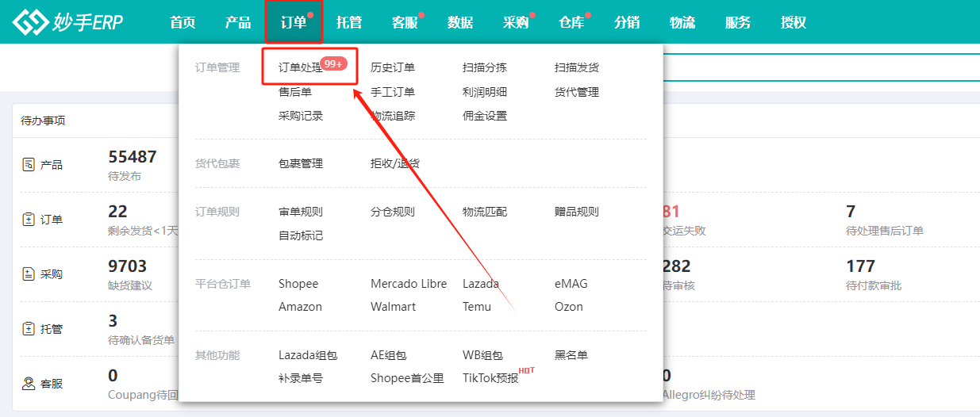Image resolution: width=980 pixels, height=417 pixels.
Task: Open the 首页 top menu
Action: click(x=183, y=22)
